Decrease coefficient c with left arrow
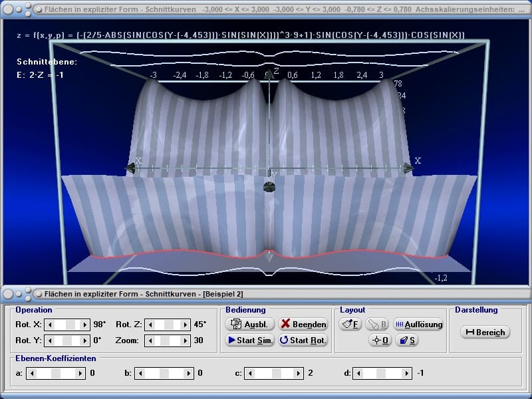Viewport: 532px width, 399px height. [250, 373]
